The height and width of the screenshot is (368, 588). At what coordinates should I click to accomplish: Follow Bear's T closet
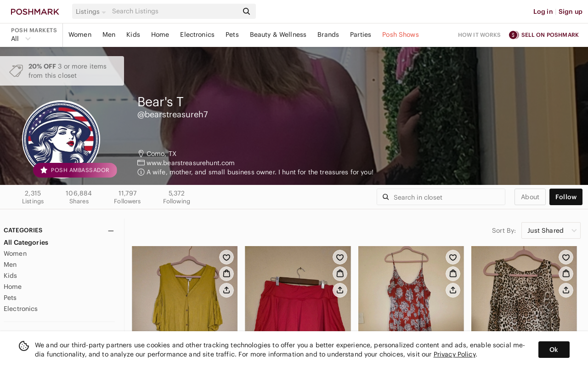tap(566, 197)
